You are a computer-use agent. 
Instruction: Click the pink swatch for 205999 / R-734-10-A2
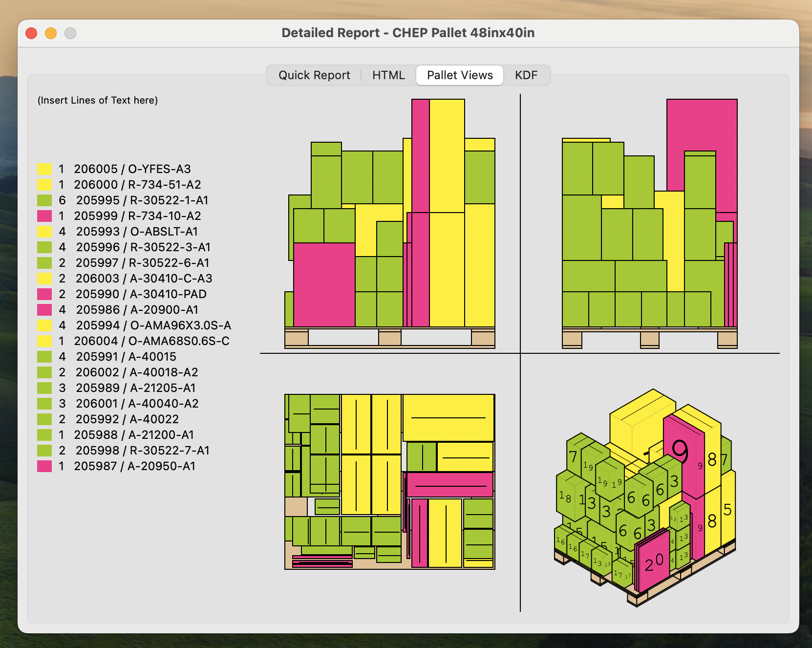(44, 216)
